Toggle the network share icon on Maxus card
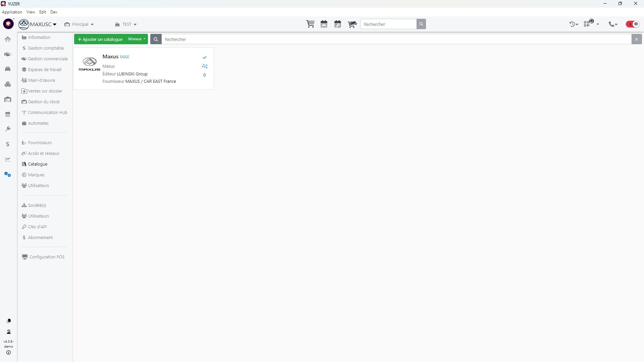 coord(205,66)
